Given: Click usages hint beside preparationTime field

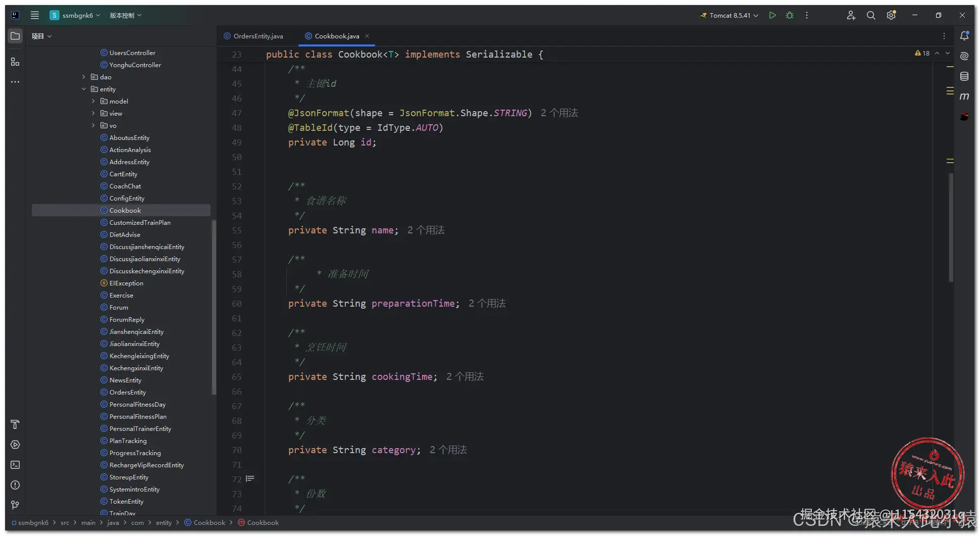Looking at the screenshot, I should (x=487, y=303).
